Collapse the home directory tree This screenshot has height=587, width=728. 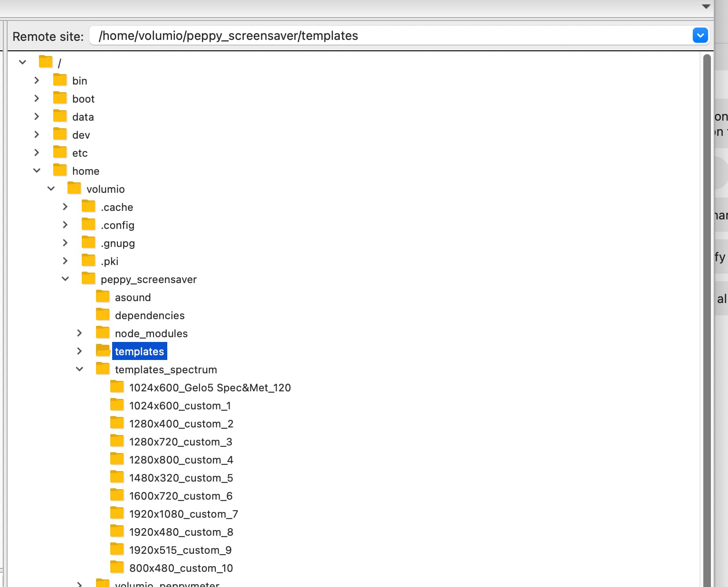[x=37, y=170]
